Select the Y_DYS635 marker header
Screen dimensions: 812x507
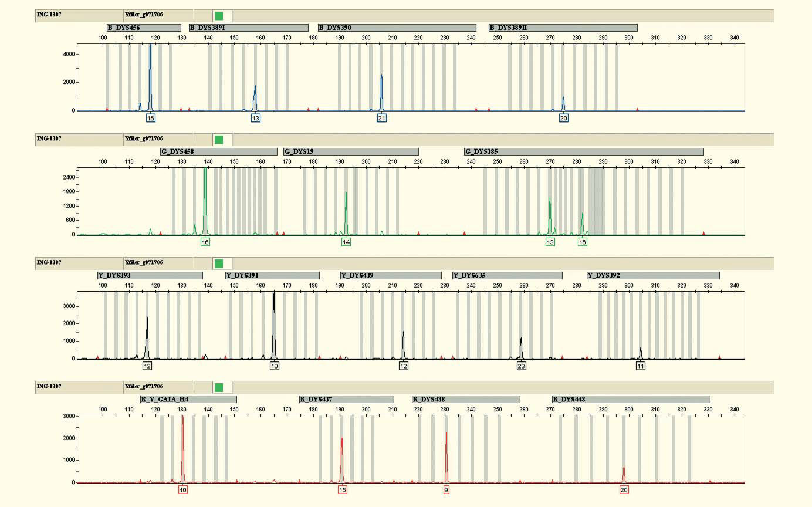(x=507, y=276)
